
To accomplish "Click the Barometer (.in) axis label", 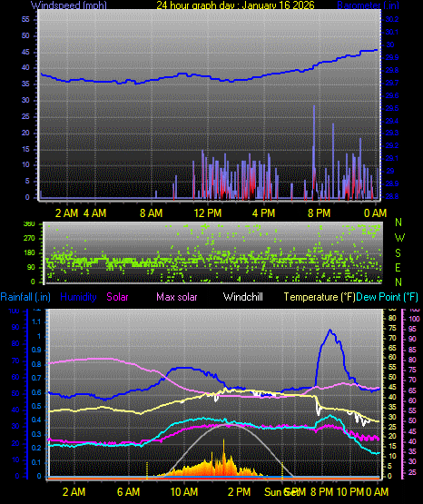I will point(368,5).
